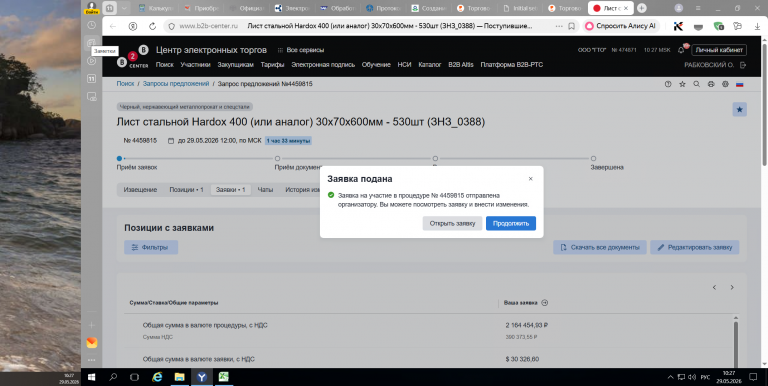Click the bookmark icon in address bar

pyautogui.click(x=571, y=26)
